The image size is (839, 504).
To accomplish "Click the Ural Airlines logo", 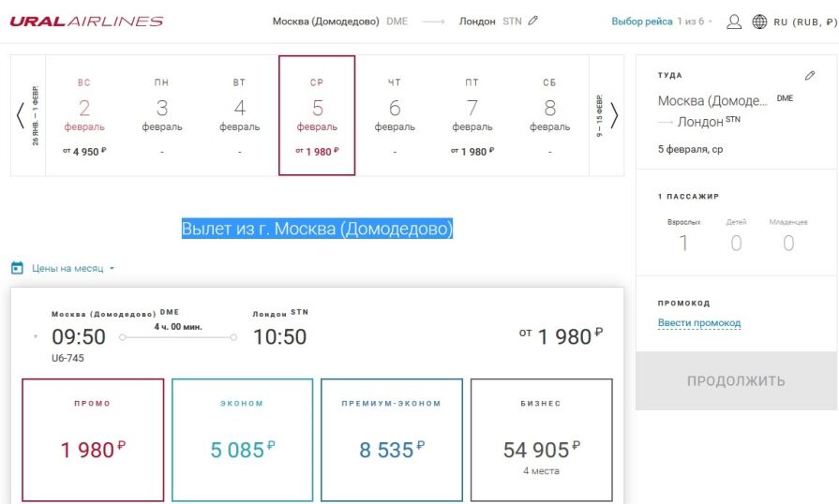I will click(x=86, y=22).
